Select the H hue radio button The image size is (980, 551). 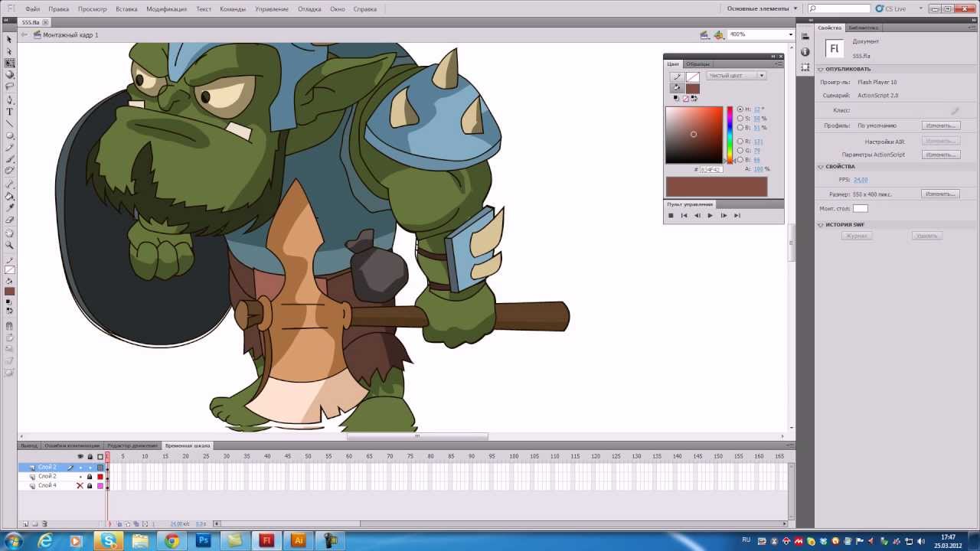pos(740,109)
